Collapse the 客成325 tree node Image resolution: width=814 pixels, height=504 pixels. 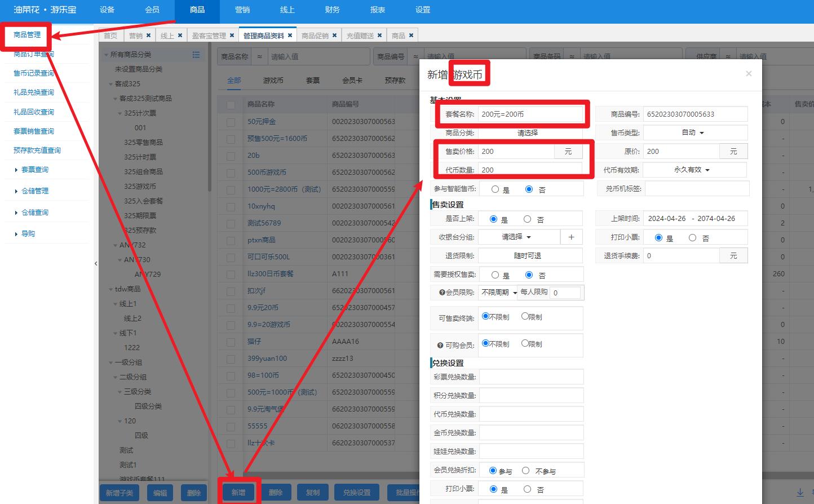click(110, 84)
